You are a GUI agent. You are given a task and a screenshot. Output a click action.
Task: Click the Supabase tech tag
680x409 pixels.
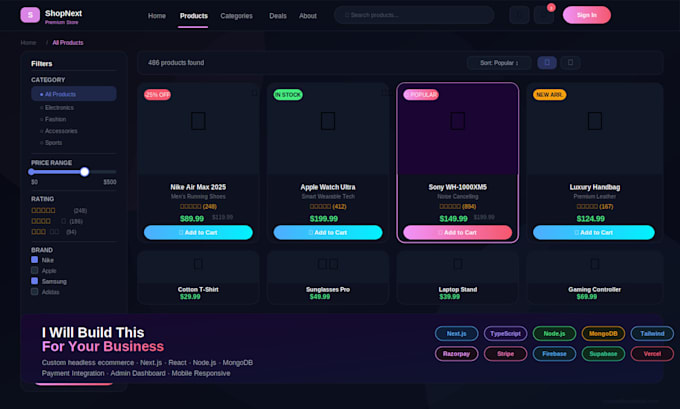(603, 354)
